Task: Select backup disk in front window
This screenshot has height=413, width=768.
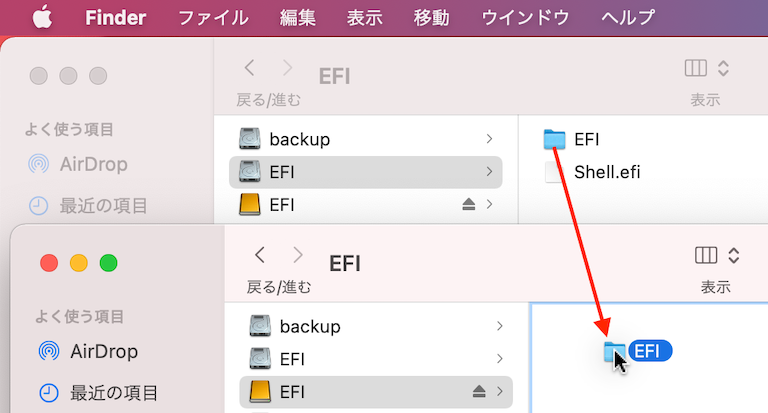Action: pos(376,326)
